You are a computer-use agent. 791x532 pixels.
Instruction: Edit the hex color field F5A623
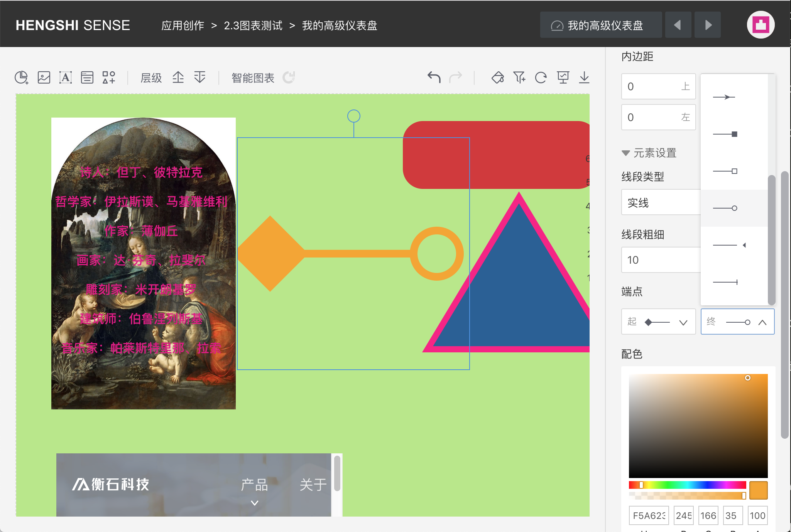pyautogui.click(x=649, y=515)
